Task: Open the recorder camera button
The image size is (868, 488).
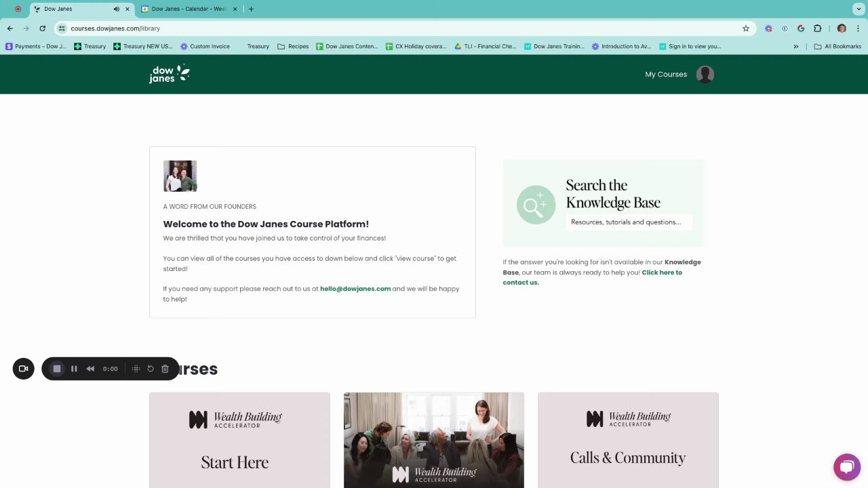Action: pos(23,369)
